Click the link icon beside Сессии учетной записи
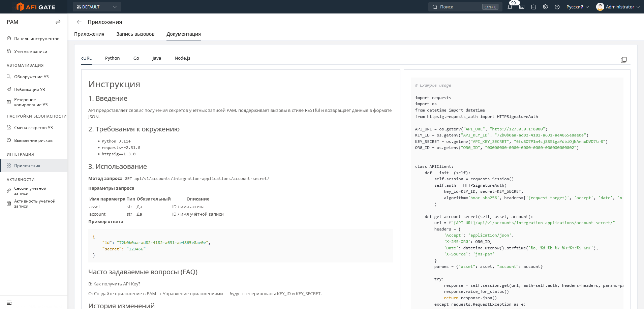The height and width of the screenshot is (309, 644). [9, 191]
